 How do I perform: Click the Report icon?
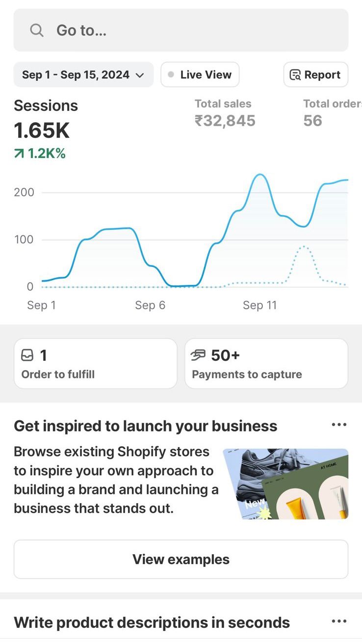point(295,75)
